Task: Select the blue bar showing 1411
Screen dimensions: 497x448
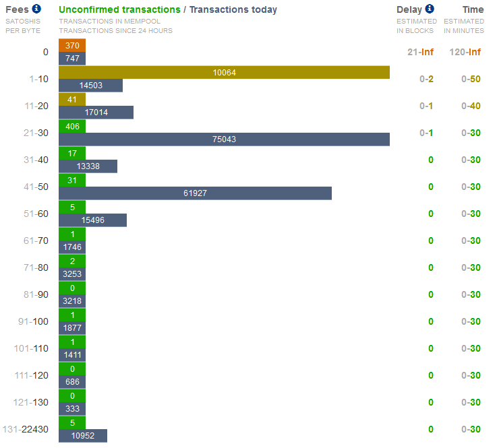Action: (72, 354)
